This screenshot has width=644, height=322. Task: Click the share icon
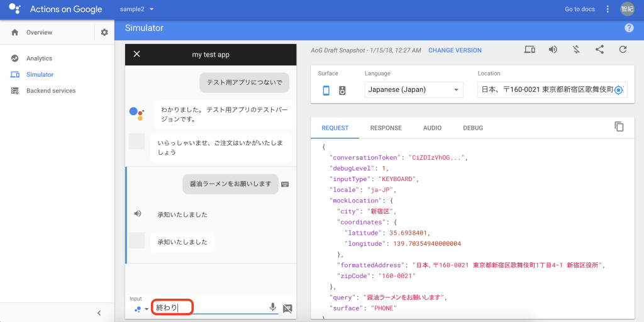pyautogui.click(x=599, y=50)
